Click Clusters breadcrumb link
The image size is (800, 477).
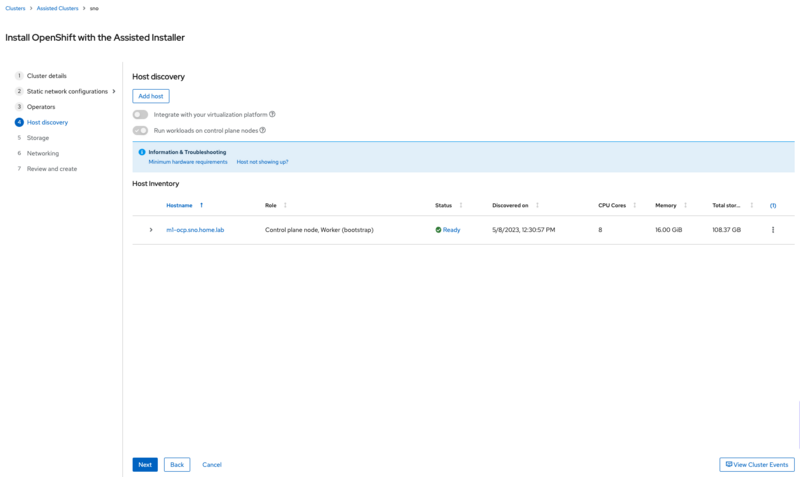(15, 8)
